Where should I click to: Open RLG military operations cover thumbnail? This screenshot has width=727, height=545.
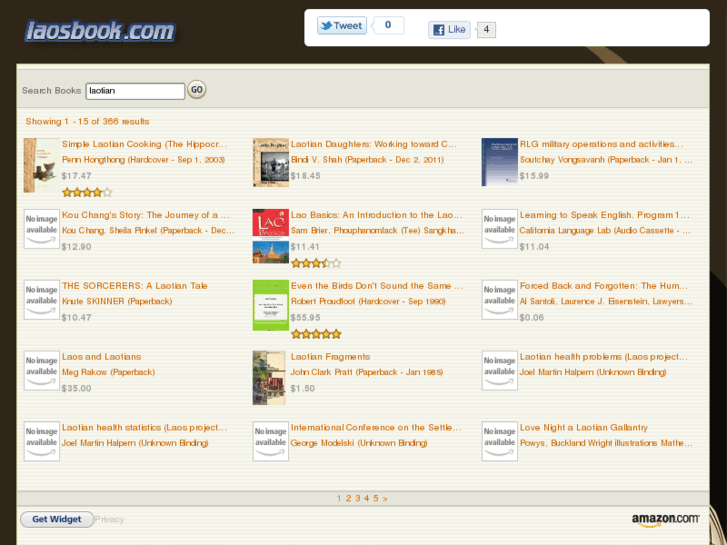point(499,162)
